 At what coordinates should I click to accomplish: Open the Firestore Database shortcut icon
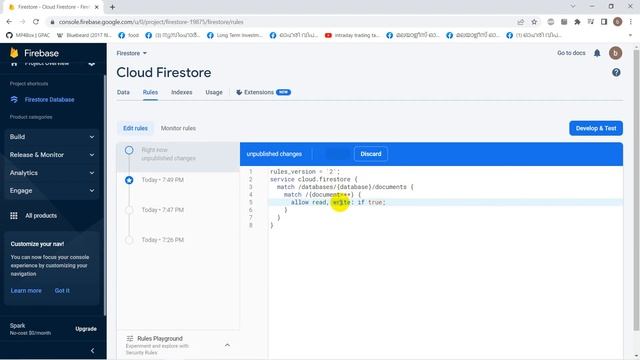point(14,100)
